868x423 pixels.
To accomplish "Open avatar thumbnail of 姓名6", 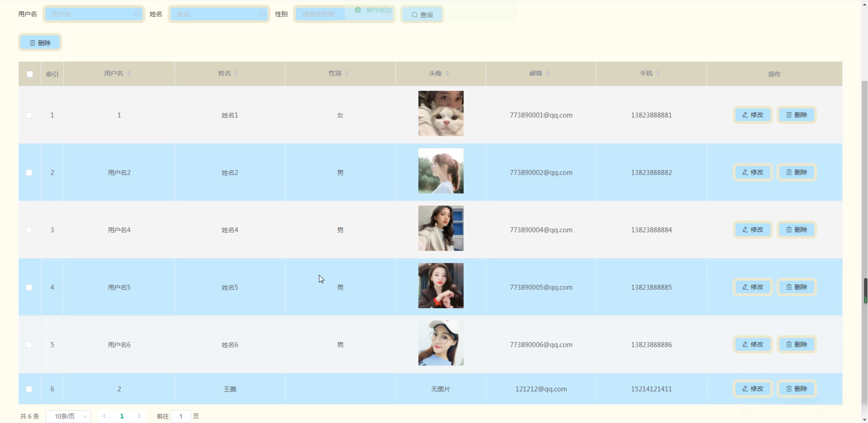I will point(441,343).
